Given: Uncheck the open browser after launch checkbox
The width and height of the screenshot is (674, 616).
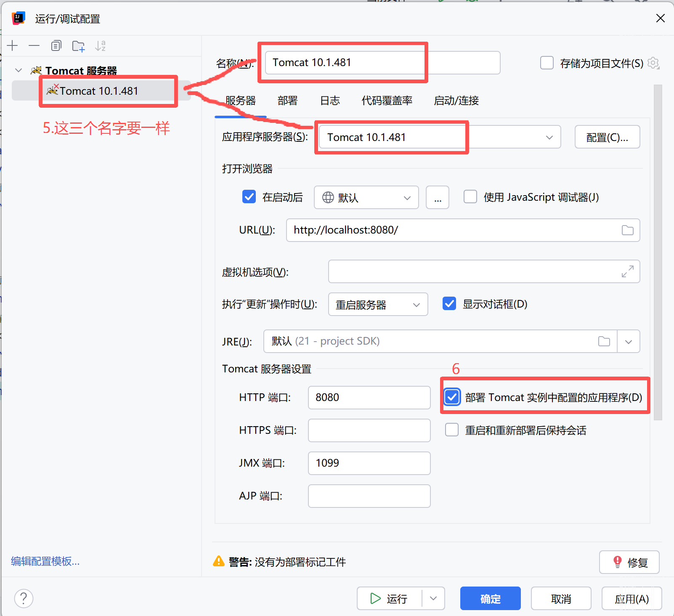Looking at the screenshot, I should click(x=249, y=196).
